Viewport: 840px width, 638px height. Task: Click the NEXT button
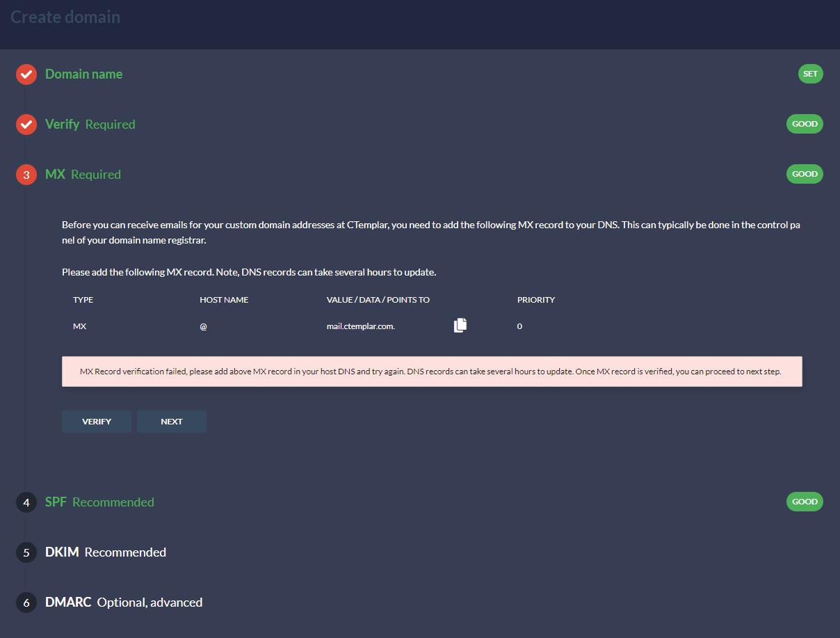point(171,421)
